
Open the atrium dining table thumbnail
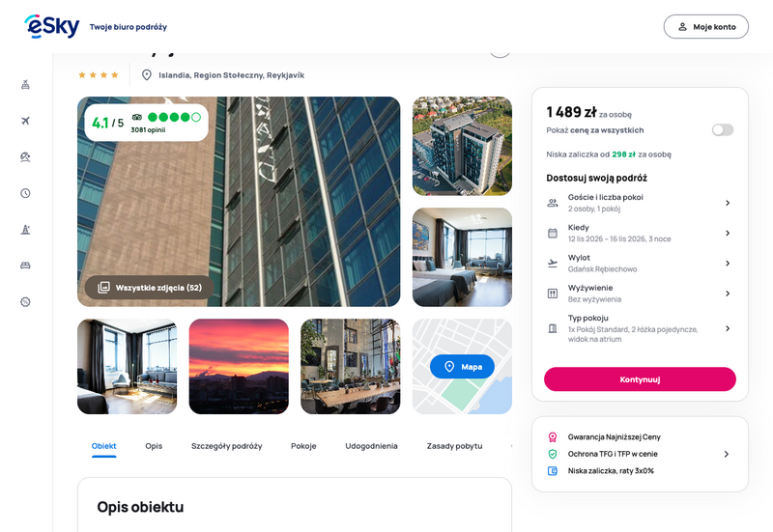click(x=351, y=367)
